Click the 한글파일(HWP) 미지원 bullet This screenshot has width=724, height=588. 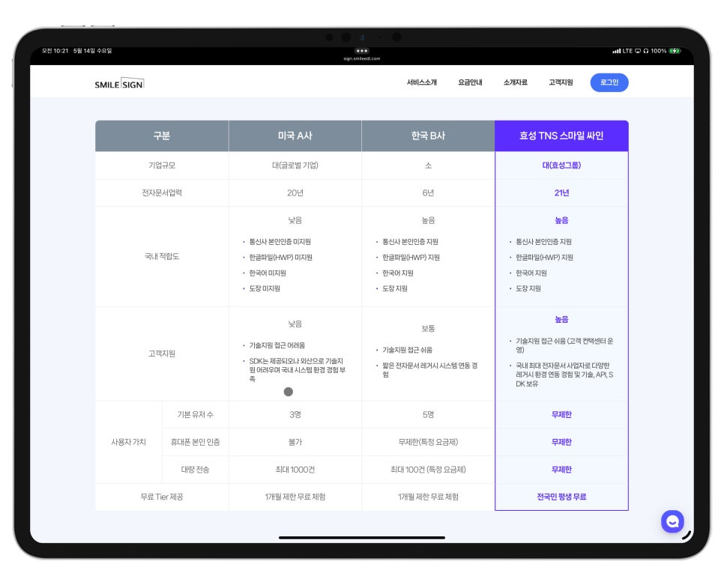click(281, 258)
